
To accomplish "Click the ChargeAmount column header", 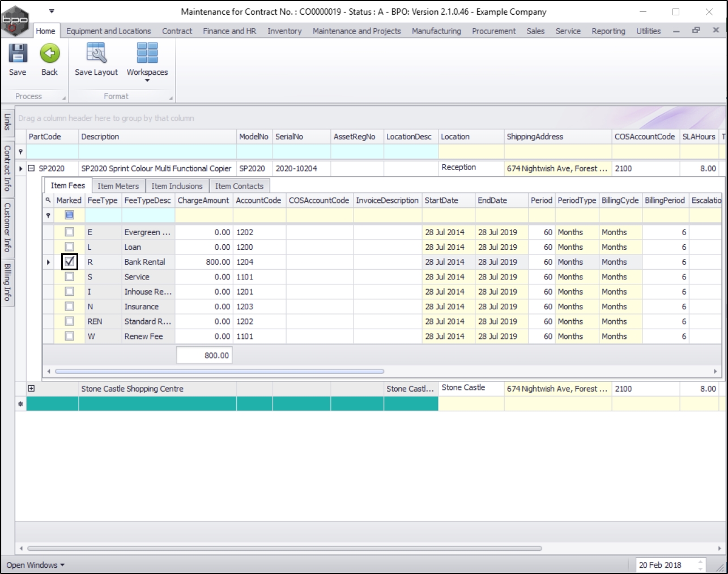I will click(x=203, y=201).
